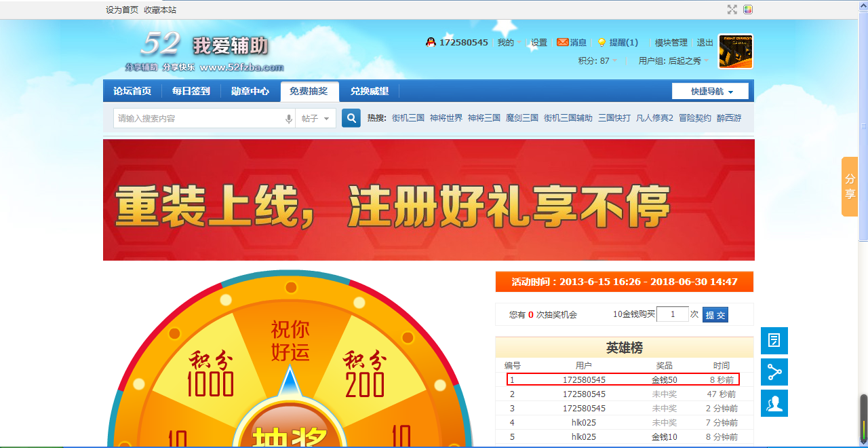
Task: Open the 消息 messages envelope icon
Action: click(563, 42)
